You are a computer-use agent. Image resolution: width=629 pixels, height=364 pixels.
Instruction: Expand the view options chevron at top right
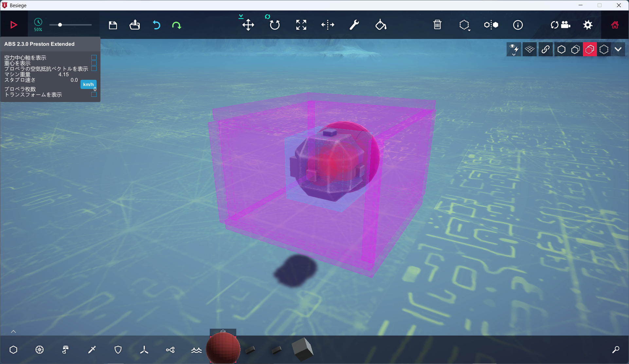[x=618, y=49]
